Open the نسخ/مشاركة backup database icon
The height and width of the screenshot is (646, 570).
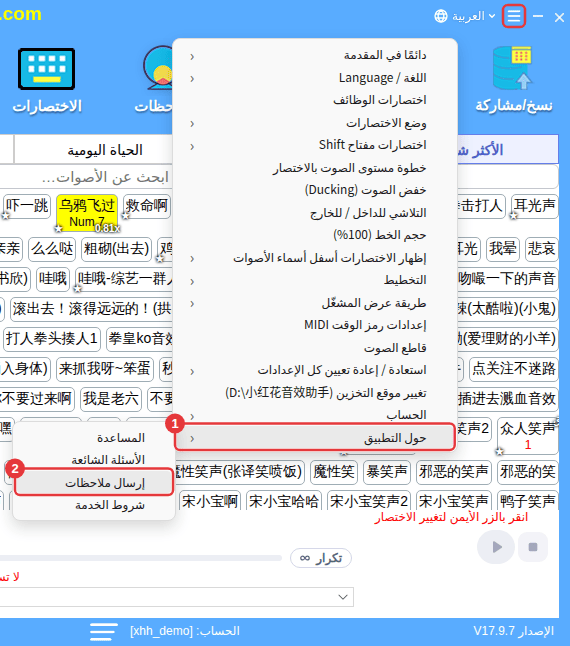(513, 68)
